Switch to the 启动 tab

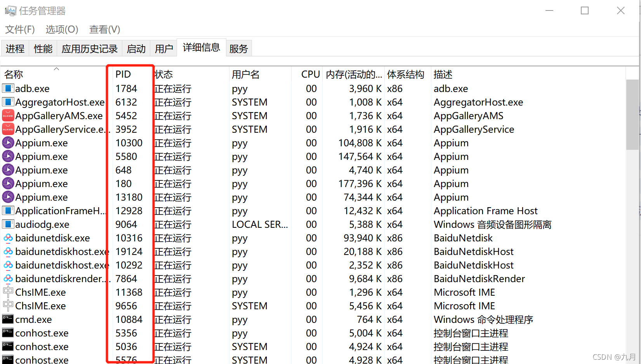click(136, 49)
